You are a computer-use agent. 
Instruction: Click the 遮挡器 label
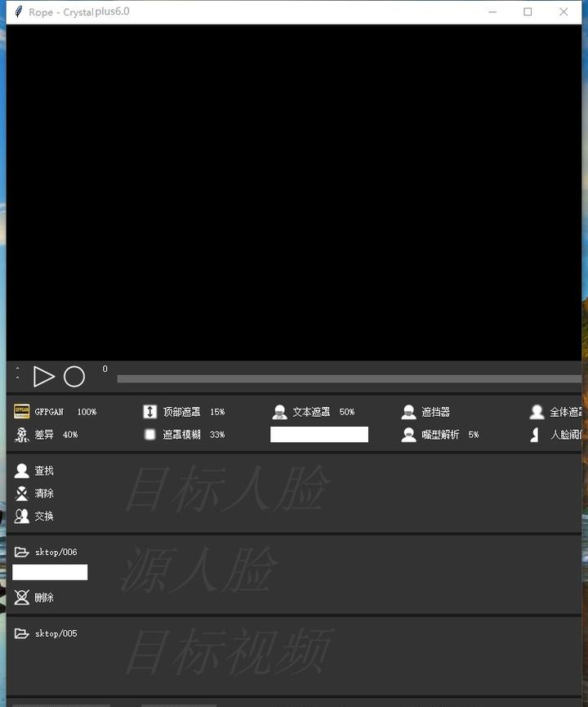pyautogui.click(x=436, y=412)
